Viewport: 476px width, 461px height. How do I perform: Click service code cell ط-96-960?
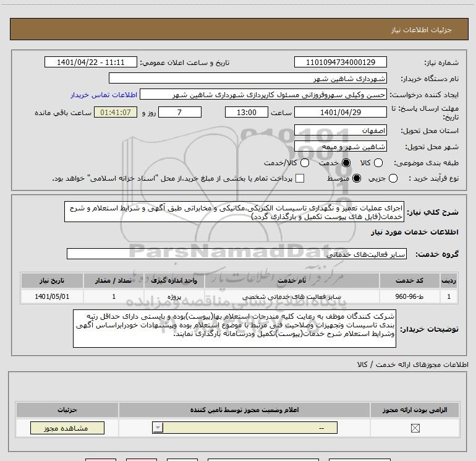pyautogui.click(x=409, y=296)
